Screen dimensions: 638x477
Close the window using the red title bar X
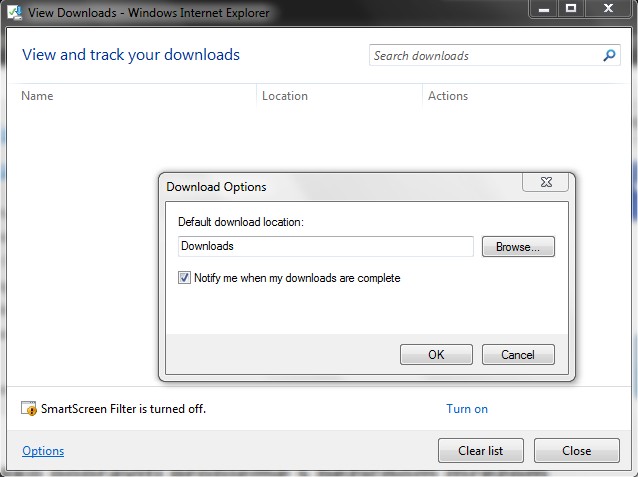(x=609, y=9)
